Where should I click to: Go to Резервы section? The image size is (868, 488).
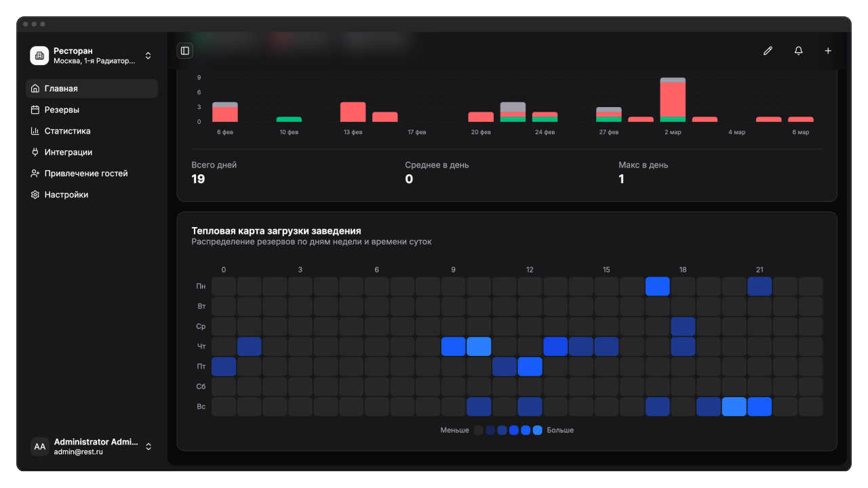[x=62, y=110]
